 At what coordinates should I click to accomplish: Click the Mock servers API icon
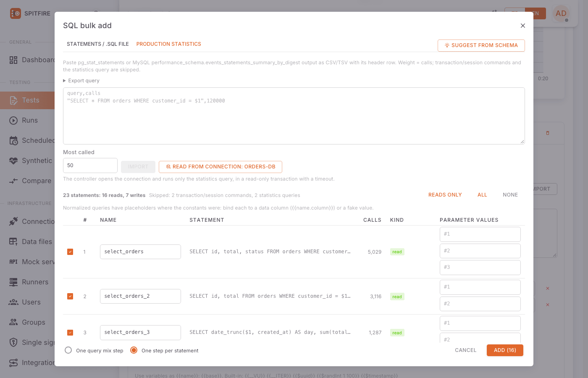click(x=13, y=262)
